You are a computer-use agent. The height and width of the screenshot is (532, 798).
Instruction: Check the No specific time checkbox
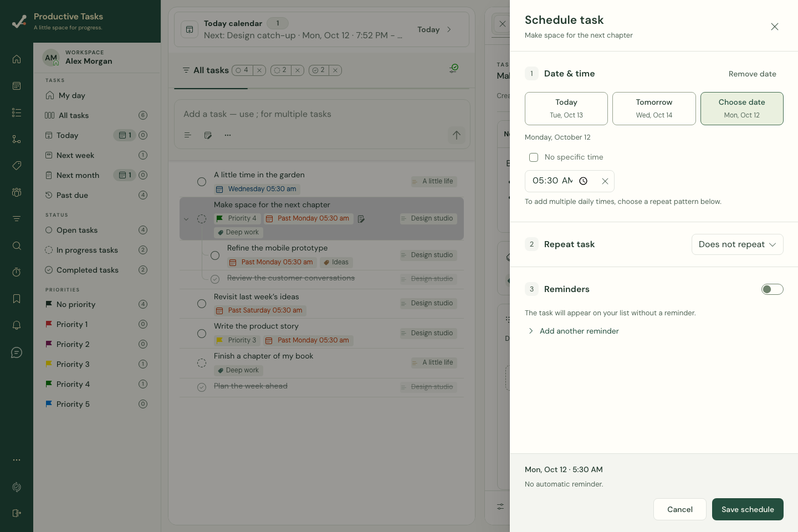tap(534, 157)
